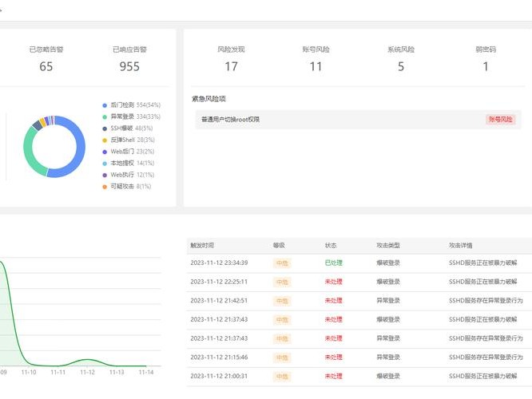Select the 2023-11-12 22:25:11 alert row

tap(359, 282)
